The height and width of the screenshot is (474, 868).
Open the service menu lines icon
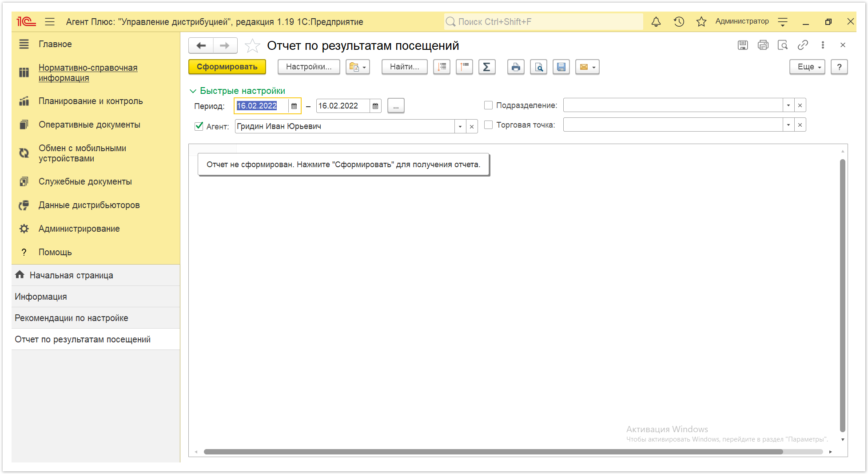coord(783,21)
